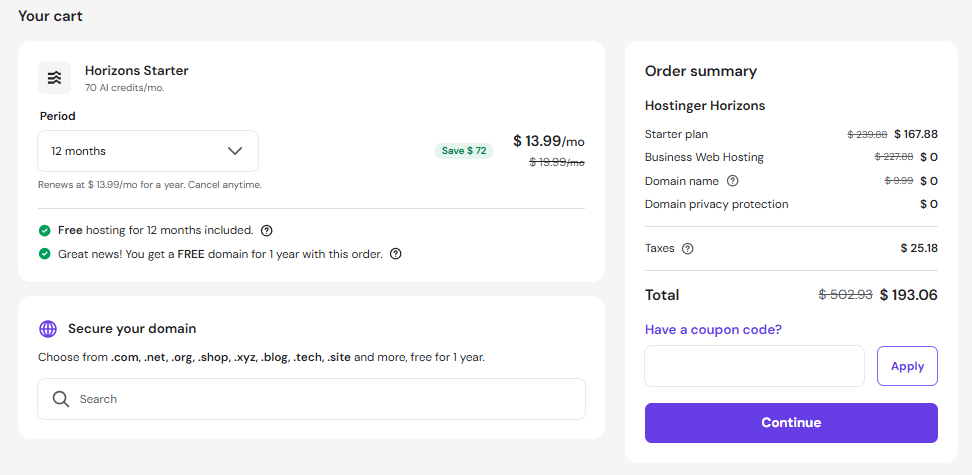Click Business Web Hosting row label

click(x=704, y=158)
